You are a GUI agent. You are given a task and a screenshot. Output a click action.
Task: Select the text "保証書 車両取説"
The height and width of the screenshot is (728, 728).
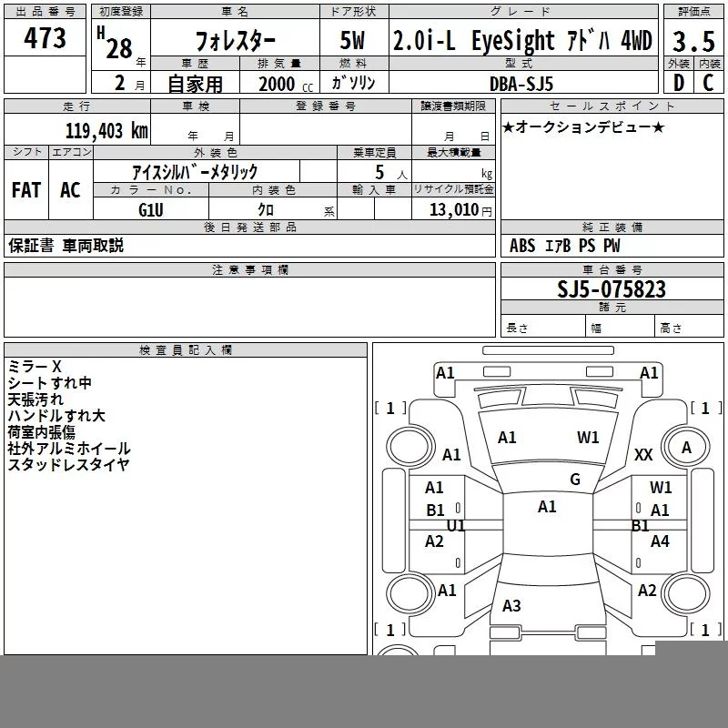[x=66, y=245]
